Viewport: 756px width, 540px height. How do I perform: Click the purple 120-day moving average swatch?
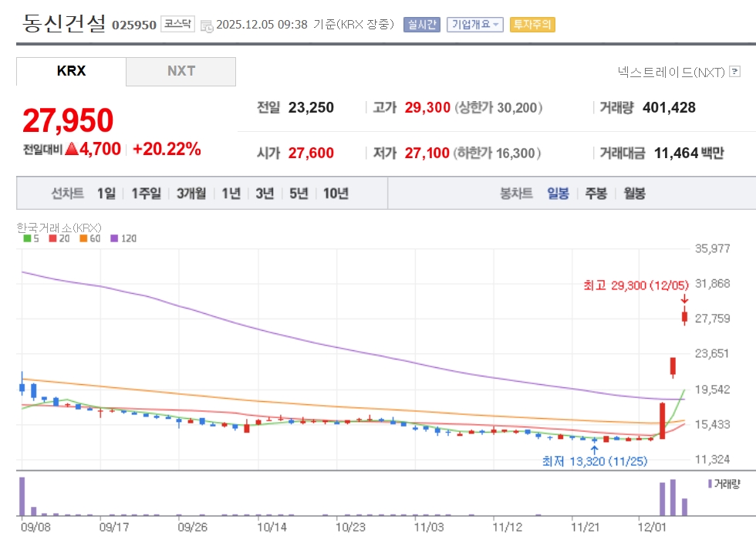(113, 239)
